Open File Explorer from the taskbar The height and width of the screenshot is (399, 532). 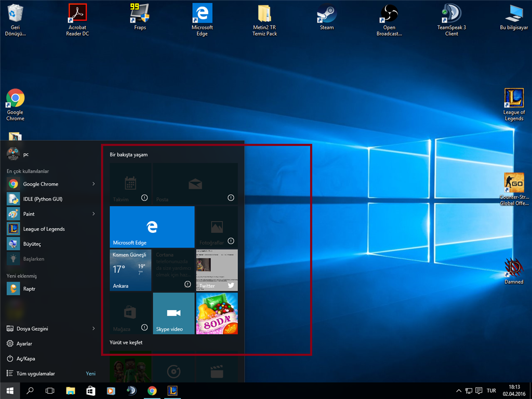pyautogui.click(x=70, y=391)
